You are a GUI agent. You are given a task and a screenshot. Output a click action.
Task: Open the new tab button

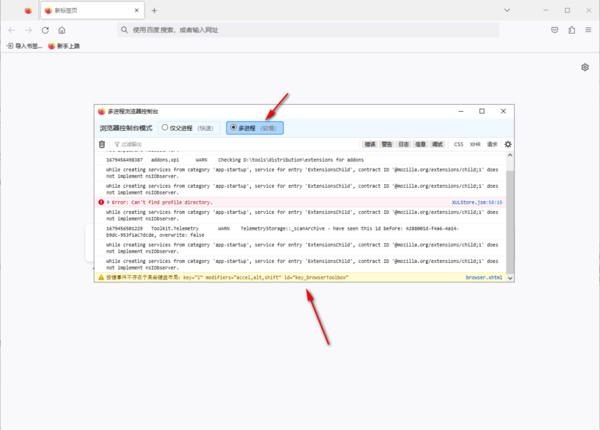pos(153,10)
